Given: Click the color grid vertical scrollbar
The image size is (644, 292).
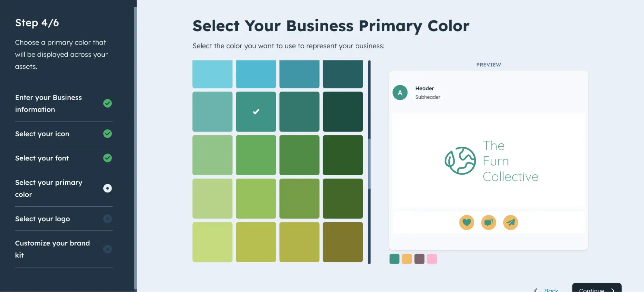Looking at the screenshot, I should [369, 161].
